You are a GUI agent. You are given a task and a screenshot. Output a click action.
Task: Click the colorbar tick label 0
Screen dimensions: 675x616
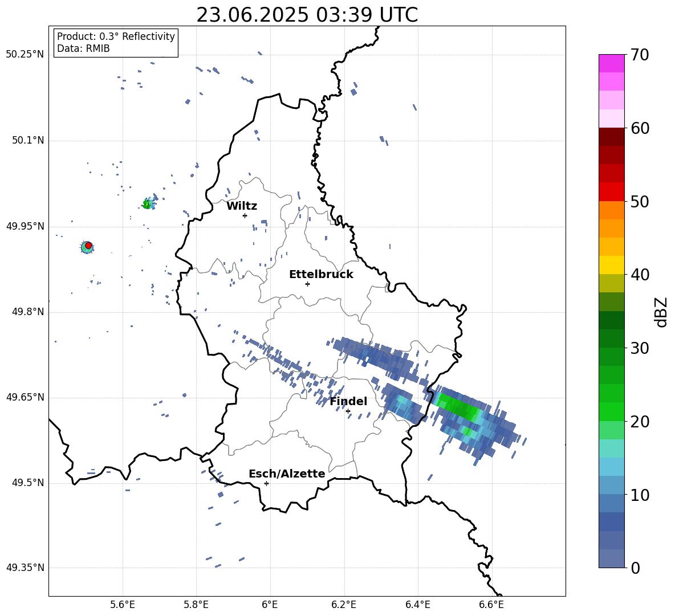point(635,568)
